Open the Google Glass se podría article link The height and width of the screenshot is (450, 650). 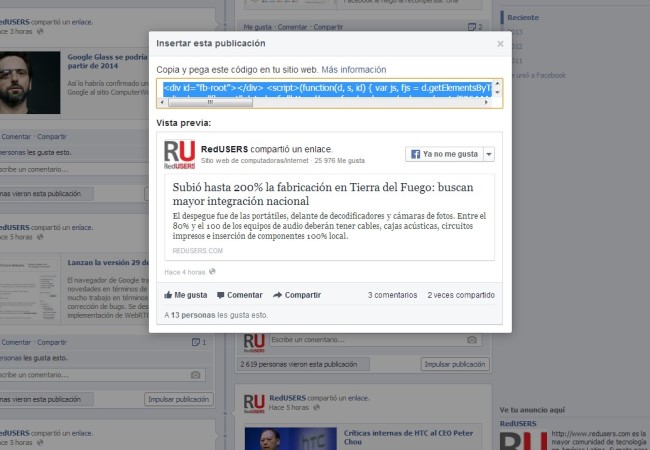[x=107, y=61]
